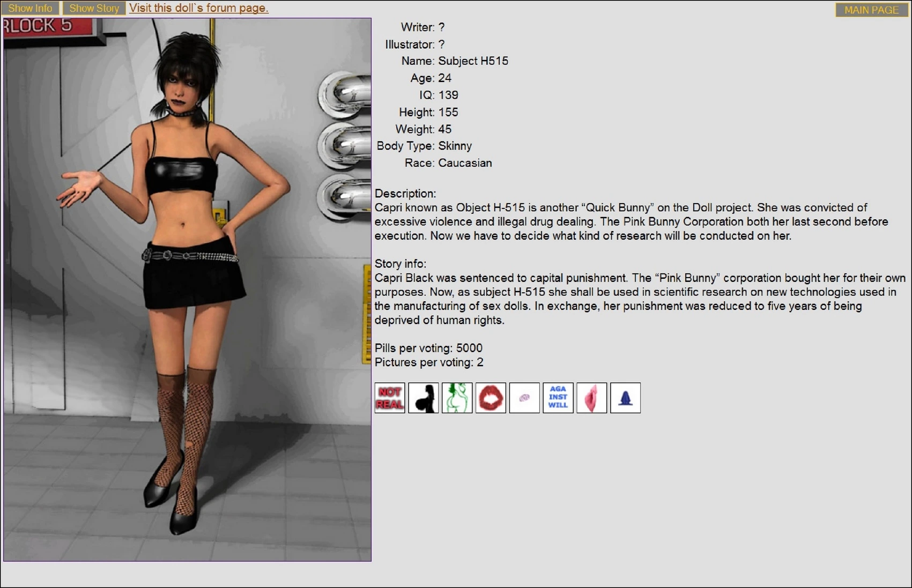Viewport: 912px width, 588px height.
Task: Visit this doll's forum page link
Action: coord(199,8)
